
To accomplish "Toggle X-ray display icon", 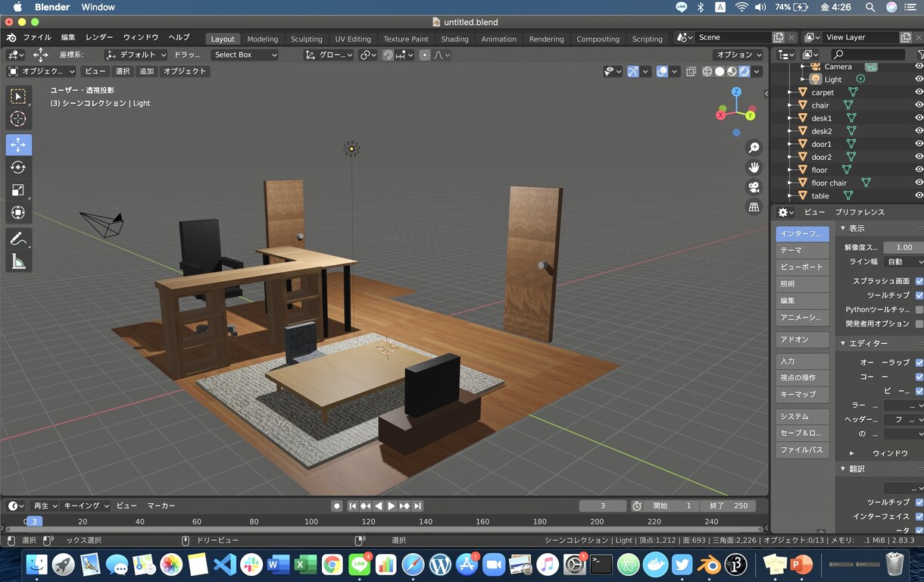I will point(691,71).
